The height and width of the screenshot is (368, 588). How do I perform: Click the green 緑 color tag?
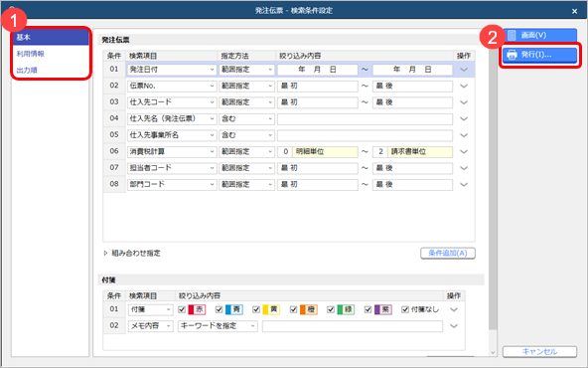[x=346, y=309]
